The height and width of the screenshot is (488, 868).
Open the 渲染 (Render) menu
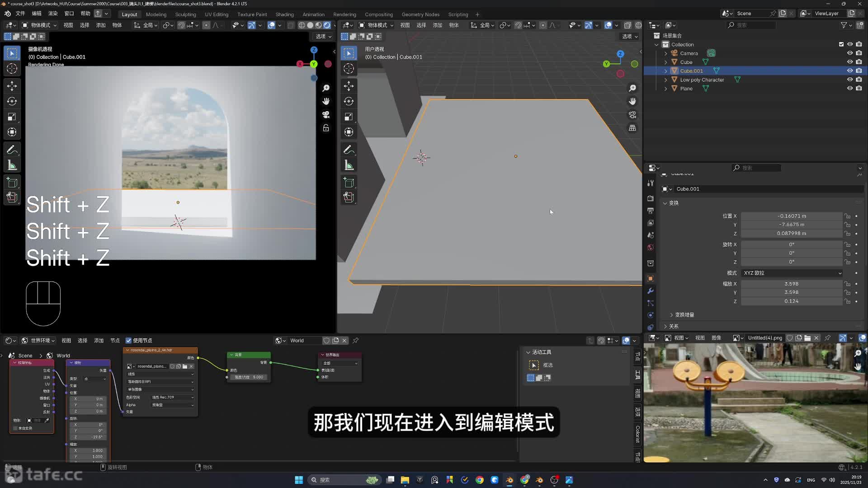click(x=53, y=14)
